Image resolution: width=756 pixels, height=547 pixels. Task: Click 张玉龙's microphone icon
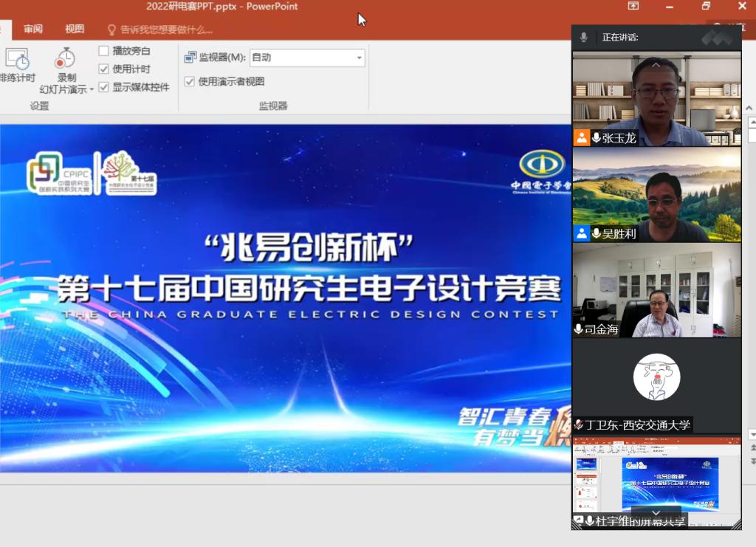tap(597, 138)
